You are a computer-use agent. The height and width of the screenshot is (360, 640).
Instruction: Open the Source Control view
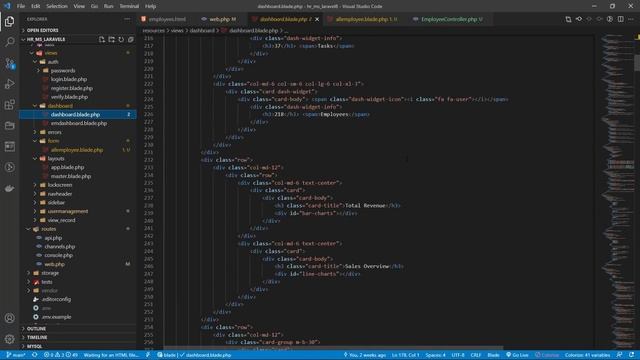click(9, 63)
